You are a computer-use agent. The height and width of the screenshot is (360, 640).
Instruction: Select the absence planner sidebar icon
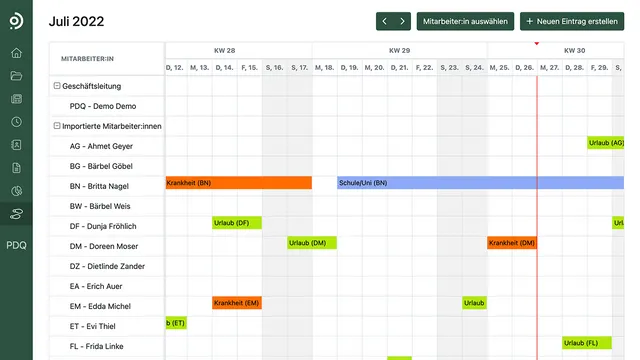[x=16, y=214]
